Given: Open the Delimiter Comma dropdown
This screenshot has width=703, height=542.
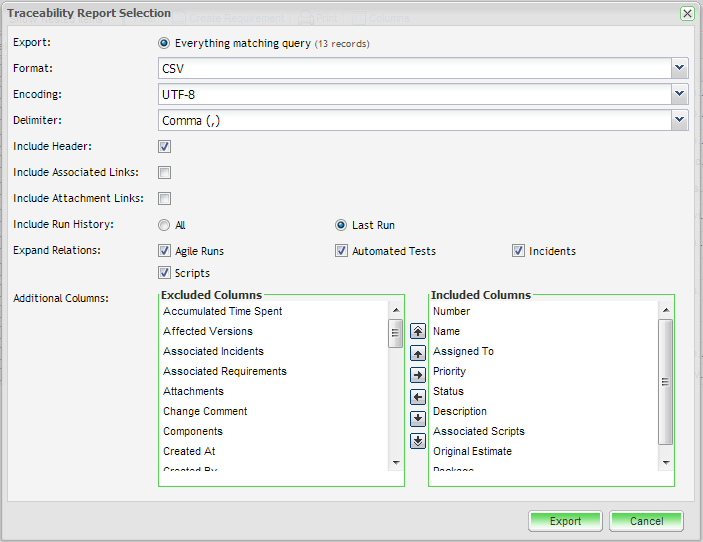Looking at the screenshot, I should pos(679,120).
